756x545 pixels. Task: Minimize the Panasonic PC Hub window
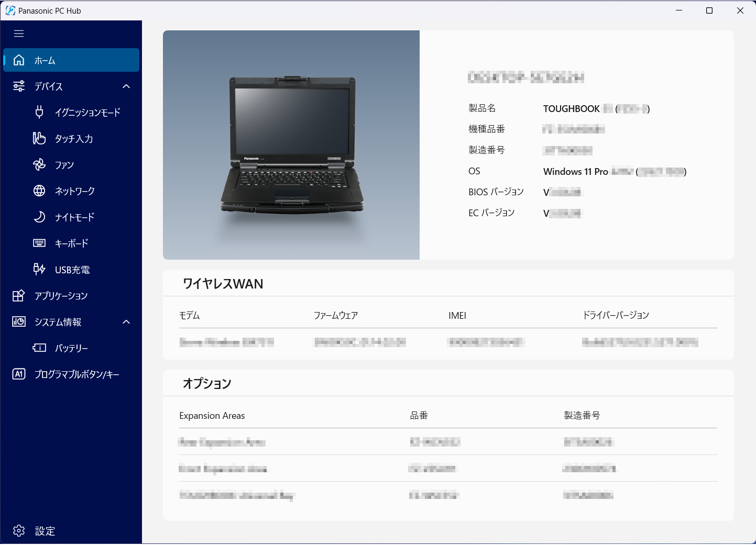[679, 10]
